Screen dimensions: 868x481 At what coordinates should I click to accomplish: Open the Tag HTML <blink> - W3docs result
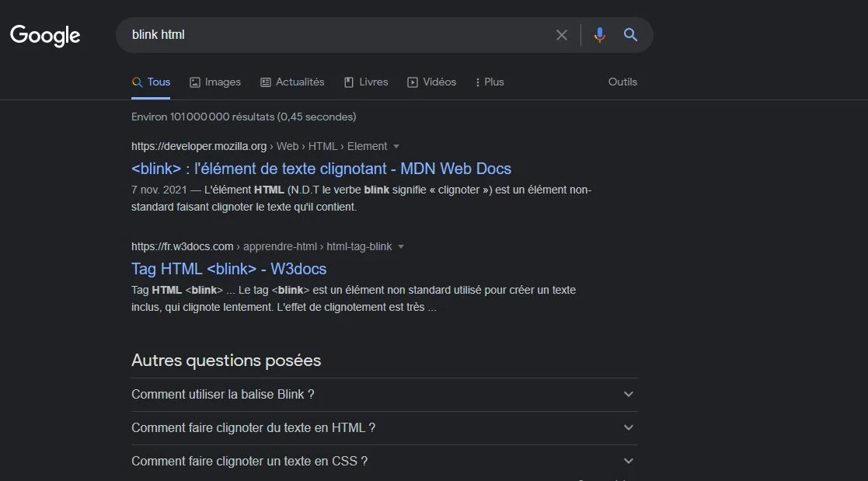click(228, 269)
